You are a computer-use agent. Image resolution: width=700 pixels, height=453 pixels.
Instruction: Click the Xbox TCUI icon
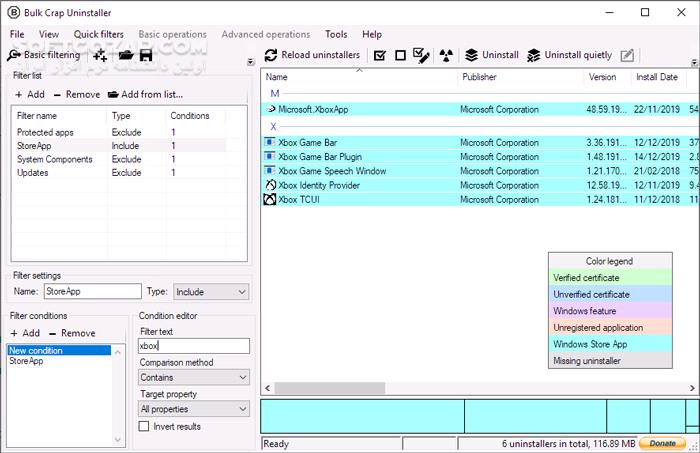tap(270, 199)
